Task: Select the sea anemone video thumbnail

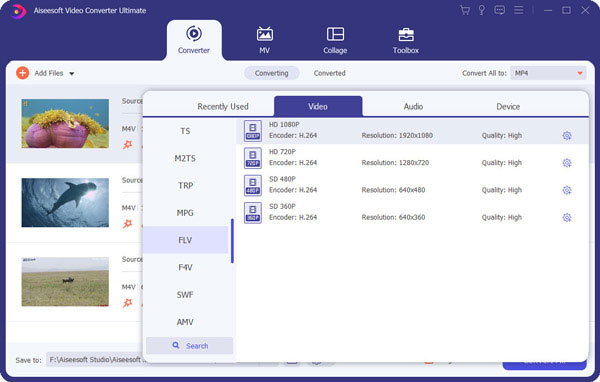Action: click(x=65, y=123)
